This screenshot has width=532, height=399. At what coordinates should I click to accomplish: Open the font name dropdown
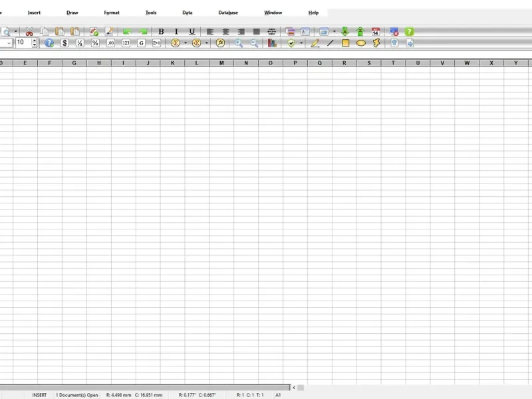click(9, 43)
